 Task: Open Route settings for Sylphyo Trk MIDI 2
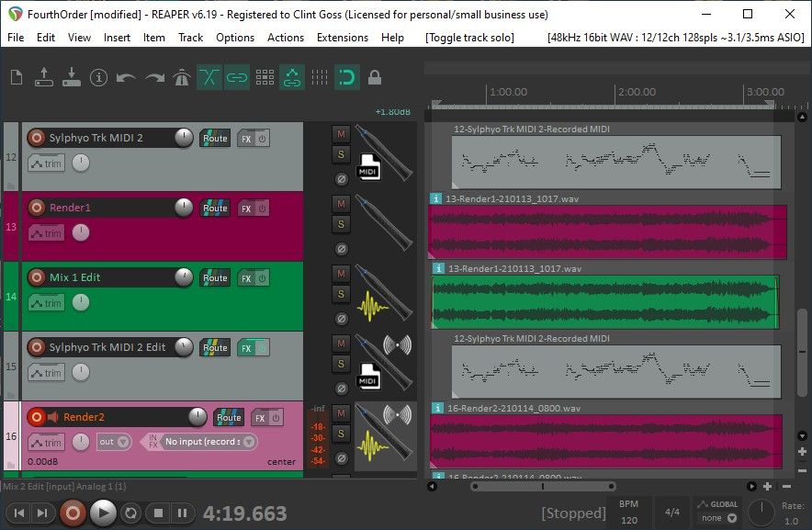215,138
